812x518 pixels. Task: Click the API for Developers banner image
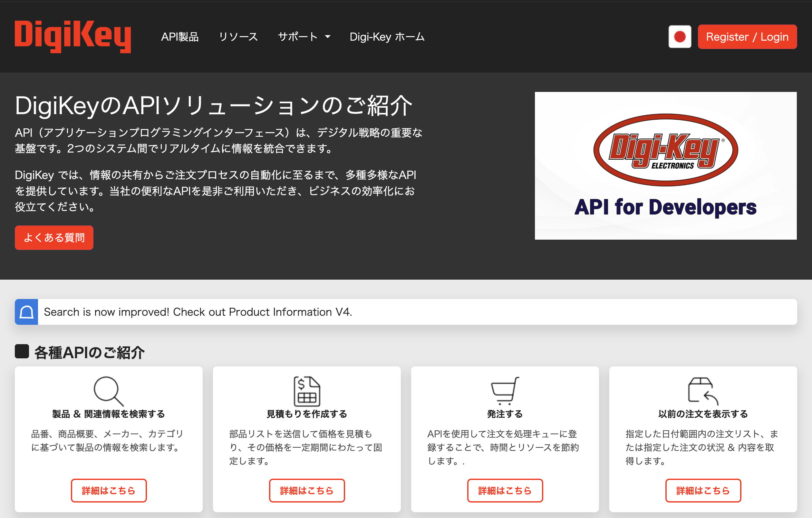665,166
